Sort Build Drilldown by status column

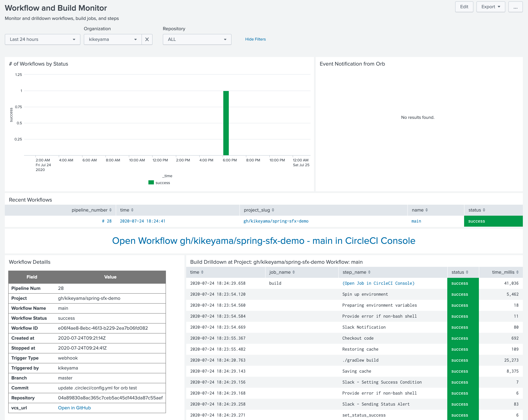pyautogui.click(x=460, y=272)
